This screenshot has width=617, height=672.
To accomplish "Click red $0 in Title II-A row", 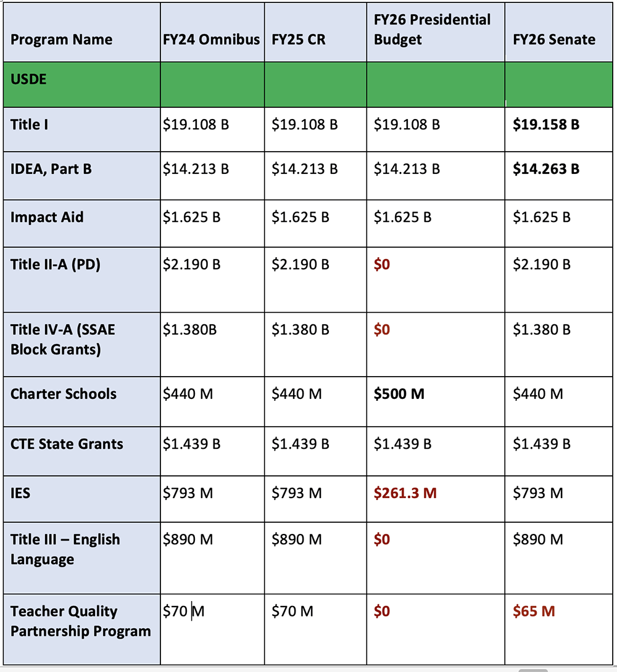I will 382,265.
